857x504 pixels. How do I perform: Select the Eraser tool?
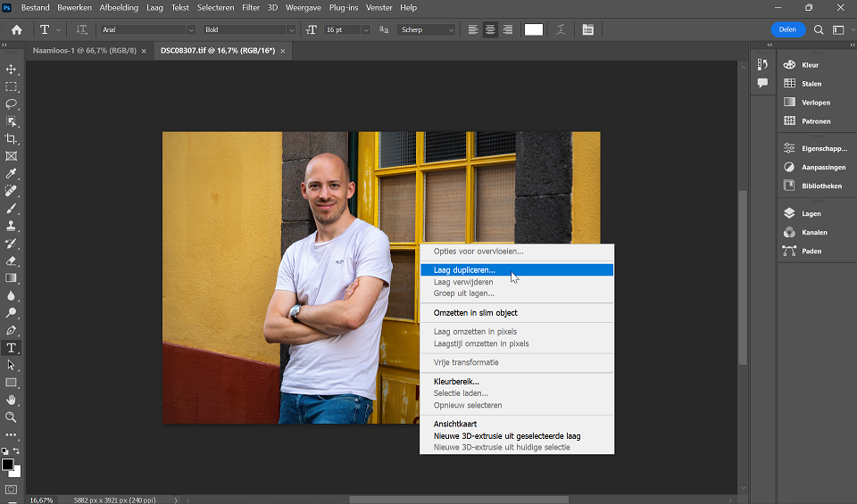click(x=12, y=260)
